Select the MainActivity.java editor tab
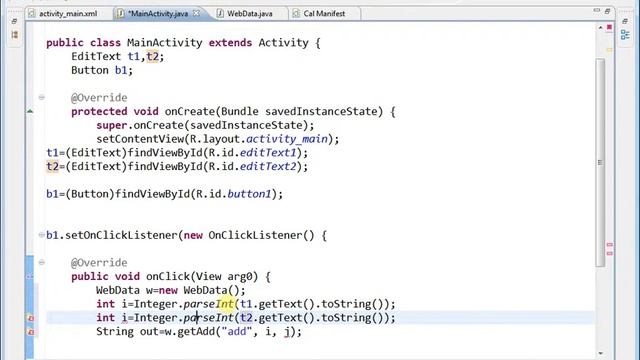 point(158,13)
